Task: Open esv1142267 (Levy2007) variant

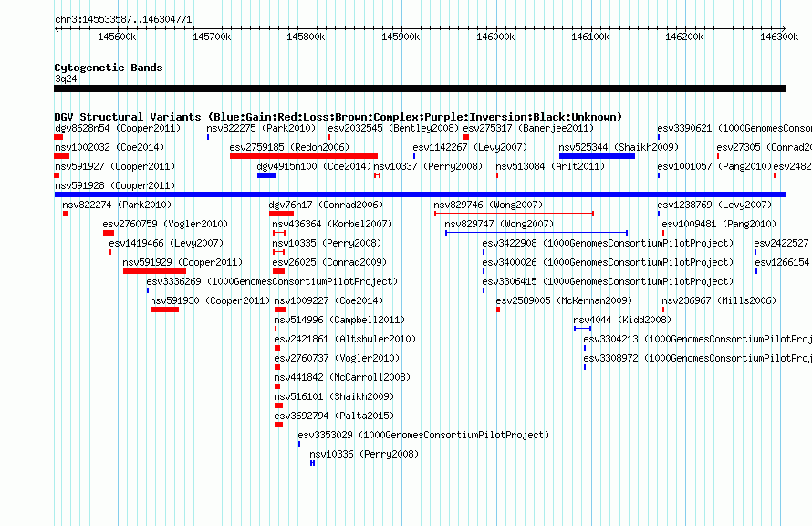Action: 470,147
